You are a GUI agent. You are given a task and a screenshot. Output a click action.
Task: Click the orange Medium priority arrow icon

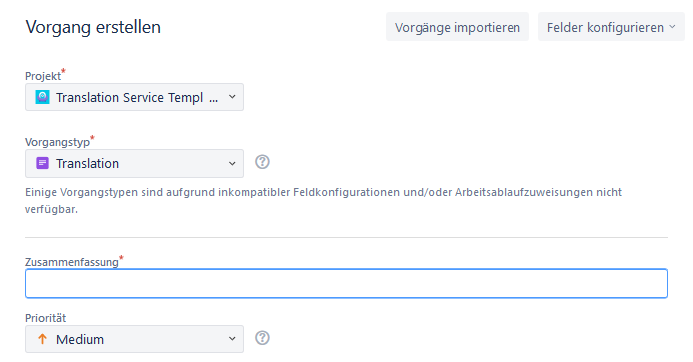point(42,339)
